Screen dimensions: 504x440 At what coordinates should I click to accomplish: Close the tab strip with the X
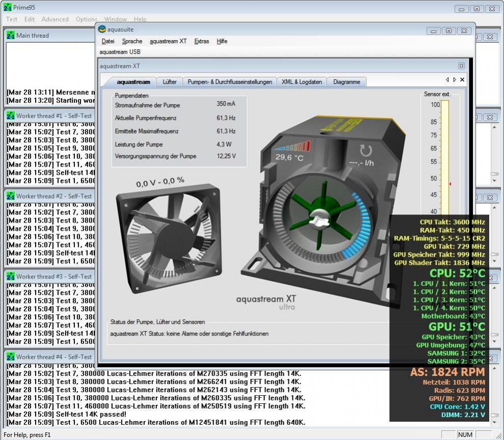pos(462,79)
